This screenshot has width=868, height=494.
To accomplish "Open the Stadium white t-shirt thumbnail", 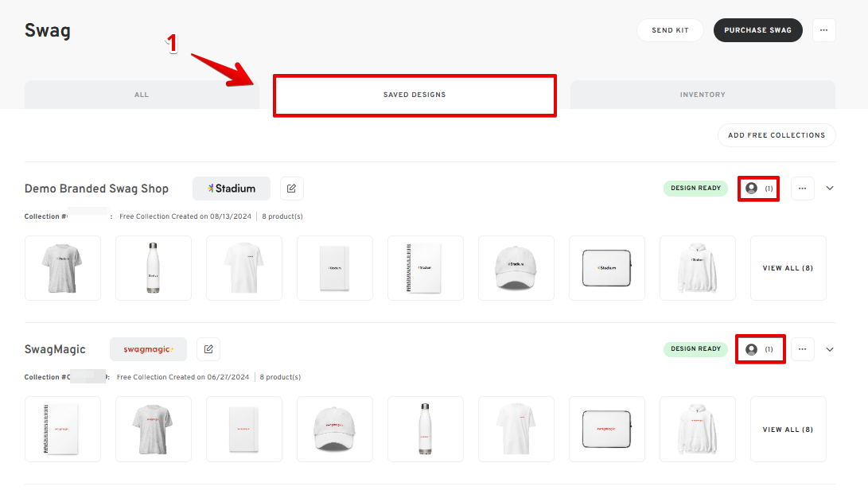I will tap(244, 268).
